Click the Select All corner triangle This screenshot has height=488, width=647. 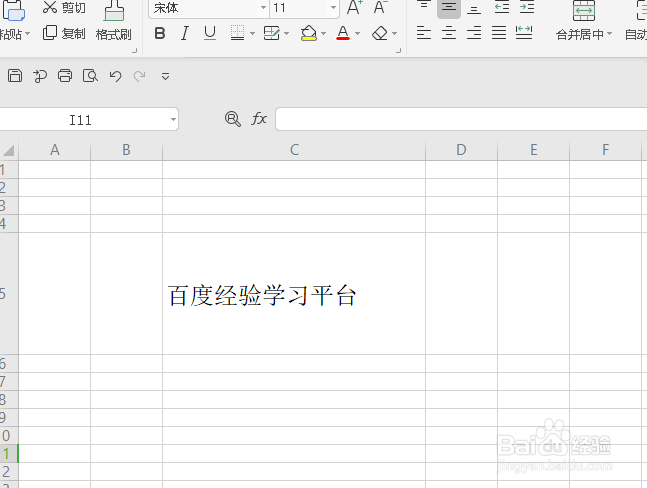pyautogui.click(x=9, y=150)
